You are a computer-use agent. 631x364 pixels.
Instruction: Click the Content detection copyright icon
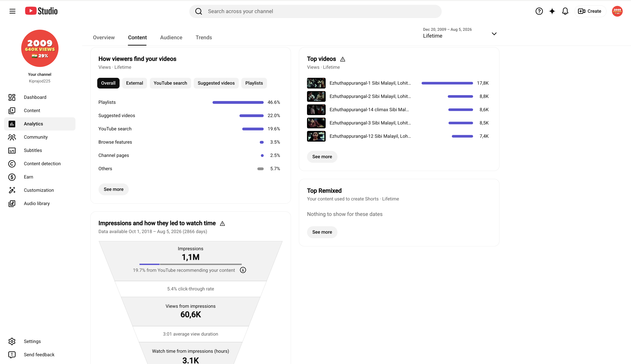coord(12,164)
